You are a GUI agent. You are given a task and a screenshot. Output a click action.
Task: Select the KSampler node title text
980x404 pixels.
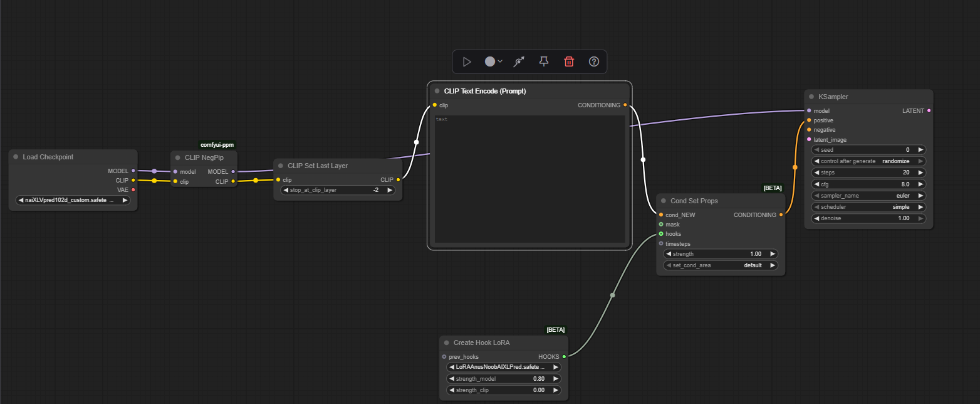coord(833,97)
